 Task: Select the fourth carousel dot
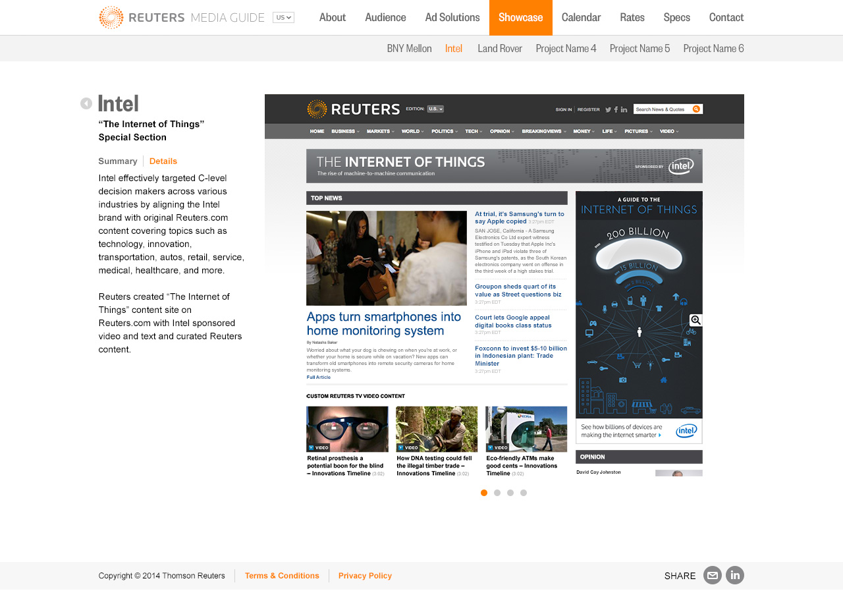pyautogui.click(x=524, y=493)
